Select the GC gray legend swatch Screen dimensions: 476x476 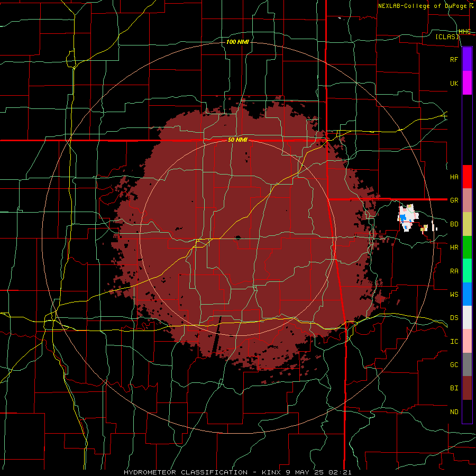(x=467, y=364)
